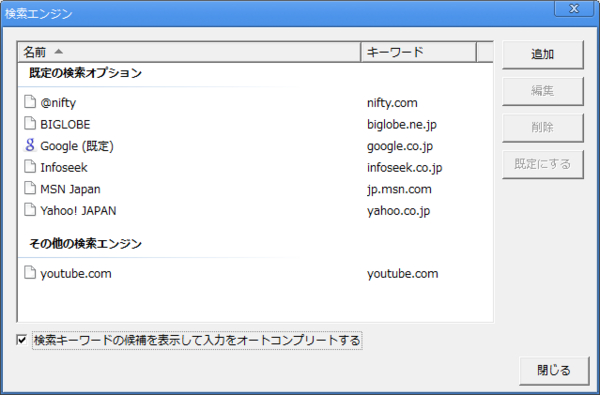Click the nifty.com keyword cell
This screenshot has height=395, width=600.
point(392,103)
